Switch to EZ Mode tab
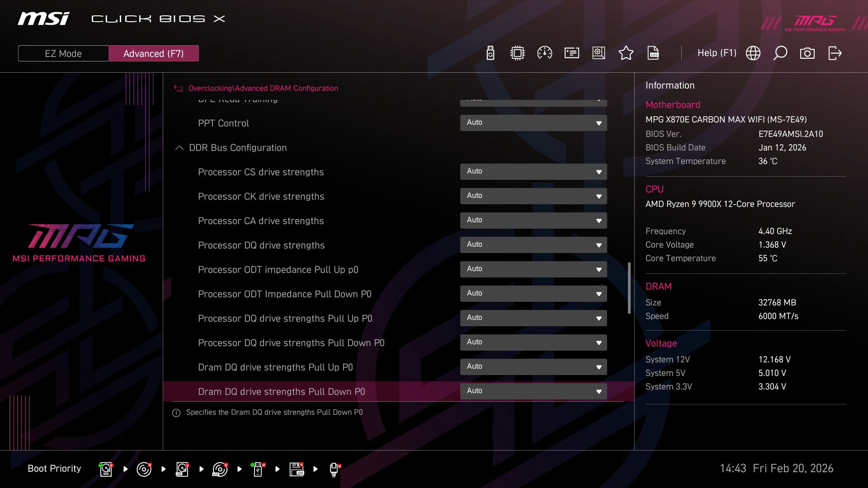The width and height of the screenshot is (868, 488). tap(63, 53)
